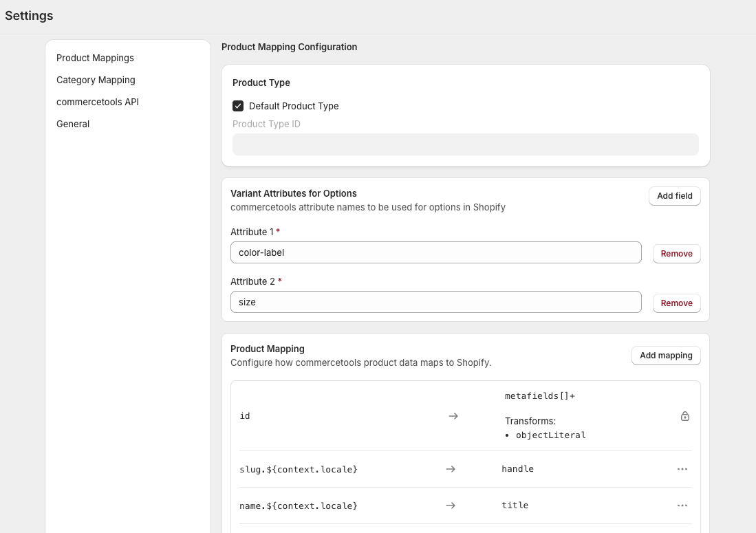This screenshot has height=533, width=756.
Task: Open the ellipsis menu on the name mapping row
Action: (x=682, y=505)
